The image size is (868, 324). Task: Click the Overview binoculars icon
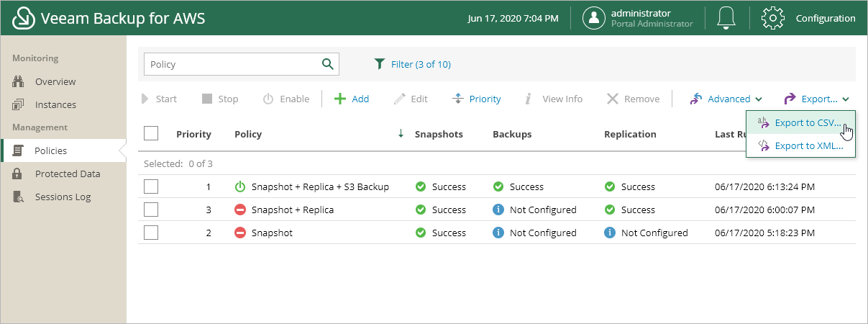19,81
